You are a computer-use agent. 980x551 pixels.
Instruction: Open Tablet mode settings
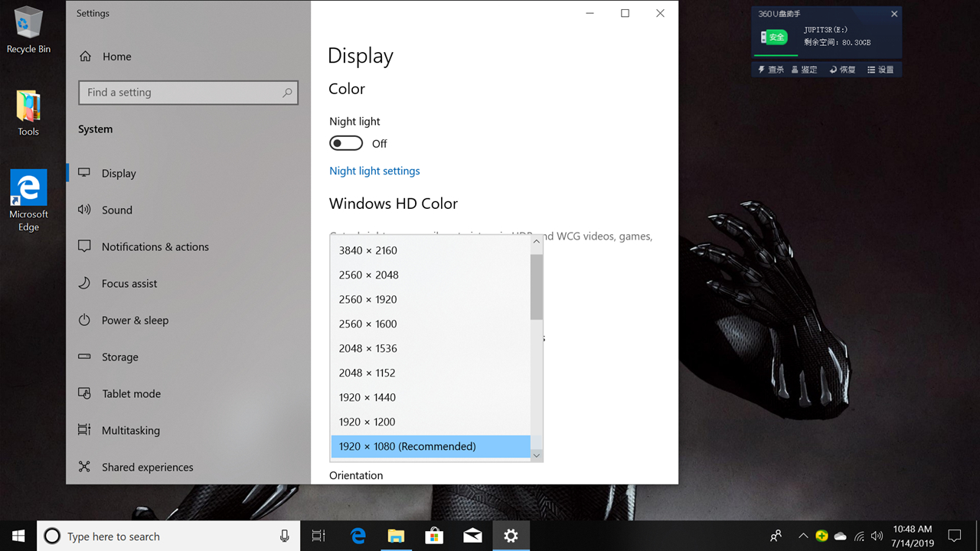coord(131,394)
